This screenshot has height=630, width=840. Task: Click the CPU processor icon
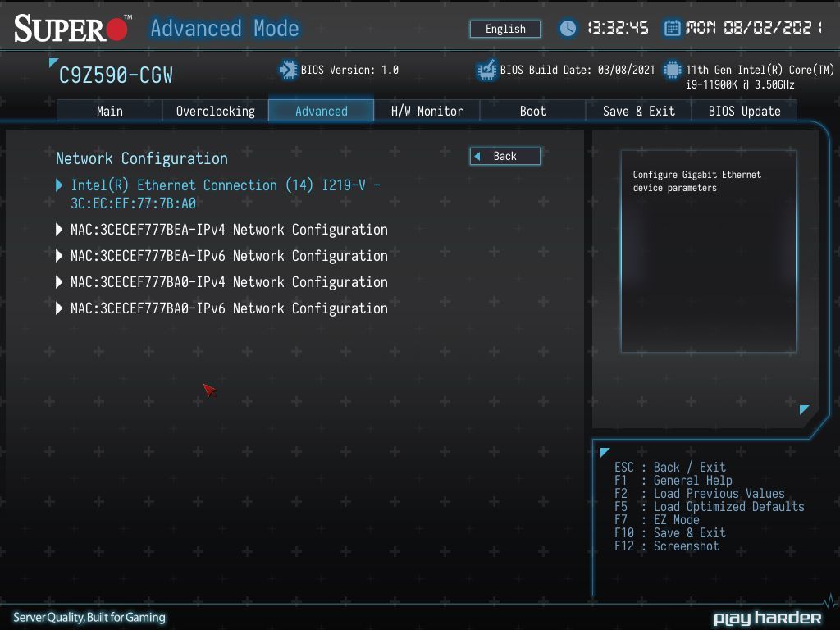tap(672, 71)
